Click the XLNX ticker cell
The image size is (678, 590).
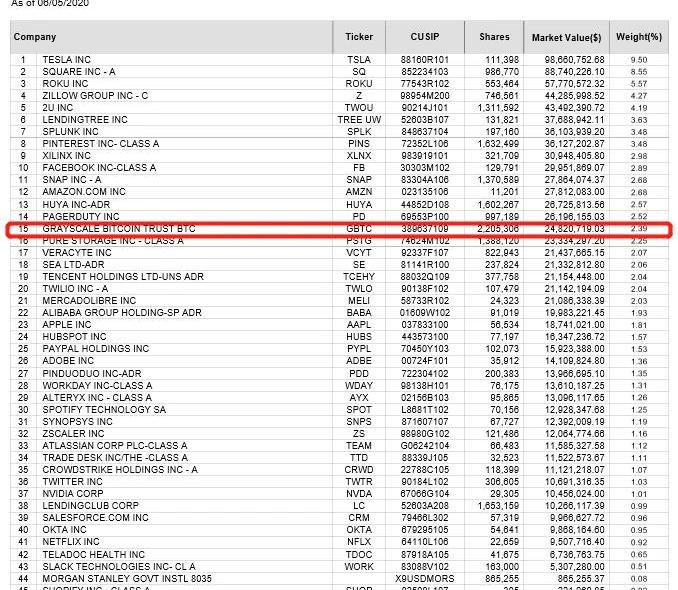tap(359, 156)
